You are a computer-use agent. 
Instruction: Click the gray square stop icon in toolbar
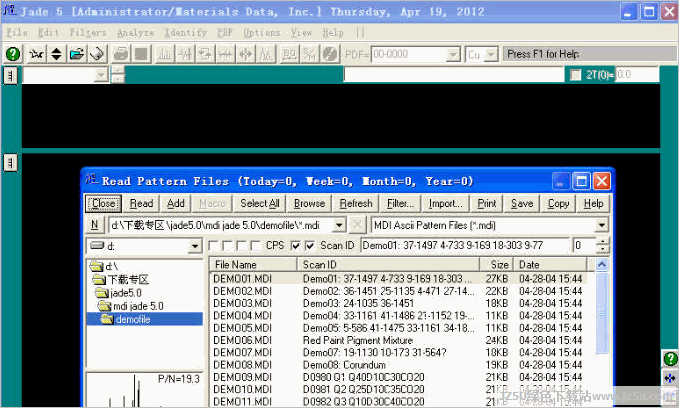tap(141, 54)
